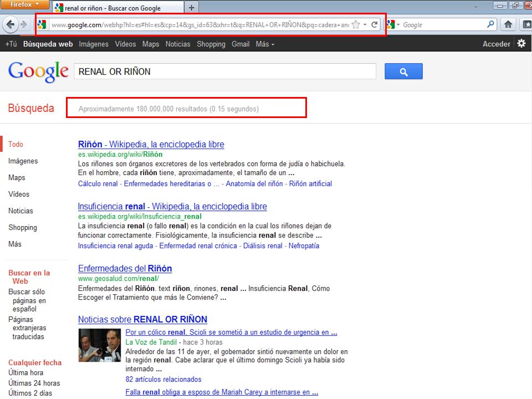Click the 'Búsqueda web' label in black bar
Viewport: 532px width, 399px height.
point(48,44)
